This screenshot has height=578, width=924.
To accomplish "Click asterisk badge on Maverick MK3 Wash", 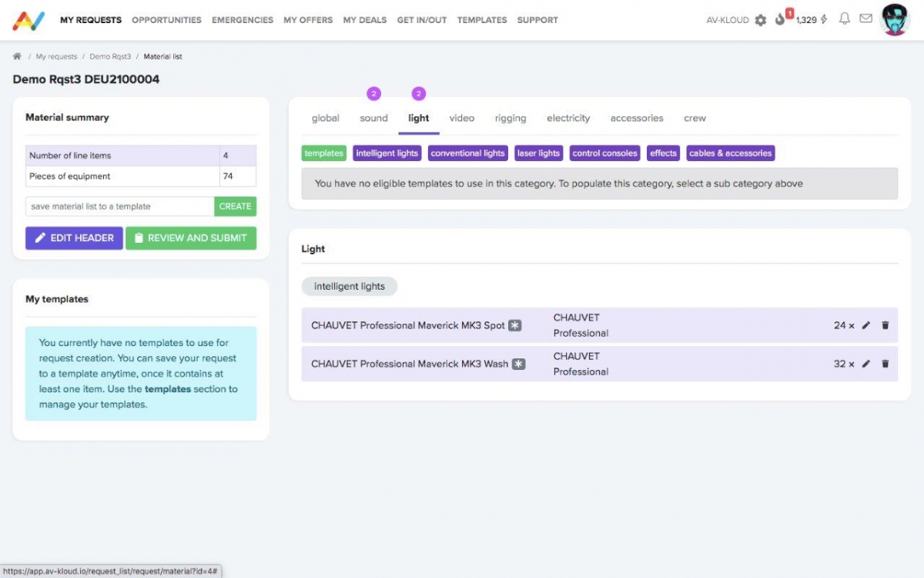I will point(519,364).
